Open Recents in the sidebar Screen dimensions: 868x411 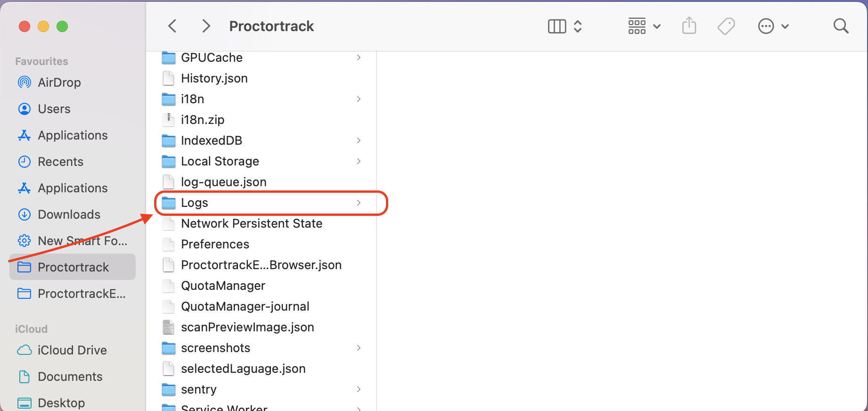pos(72,162)
